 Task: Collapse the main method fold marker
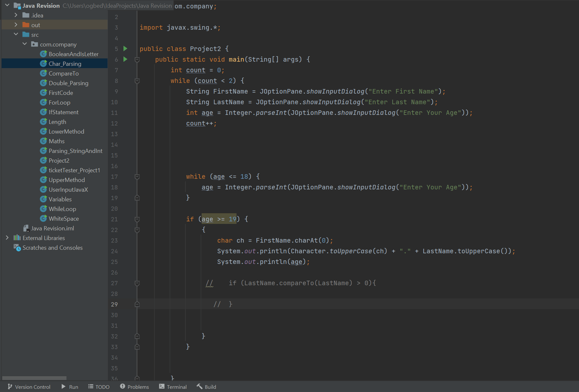pos(137,59)
